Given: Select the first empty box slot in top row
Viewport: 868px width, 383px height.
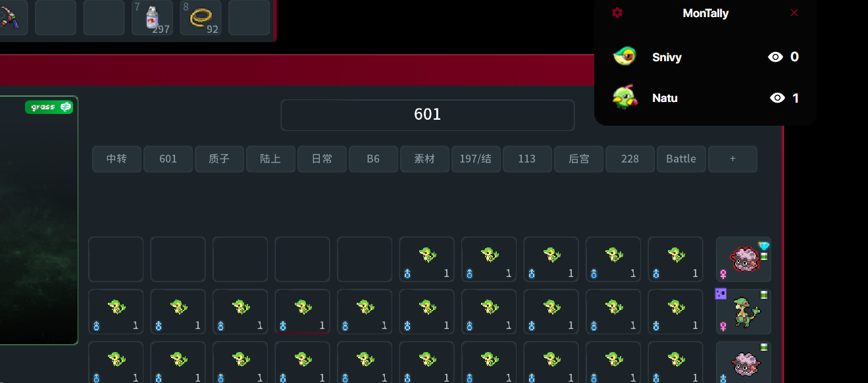Looking at the screenshot, I should coord(116,259).
